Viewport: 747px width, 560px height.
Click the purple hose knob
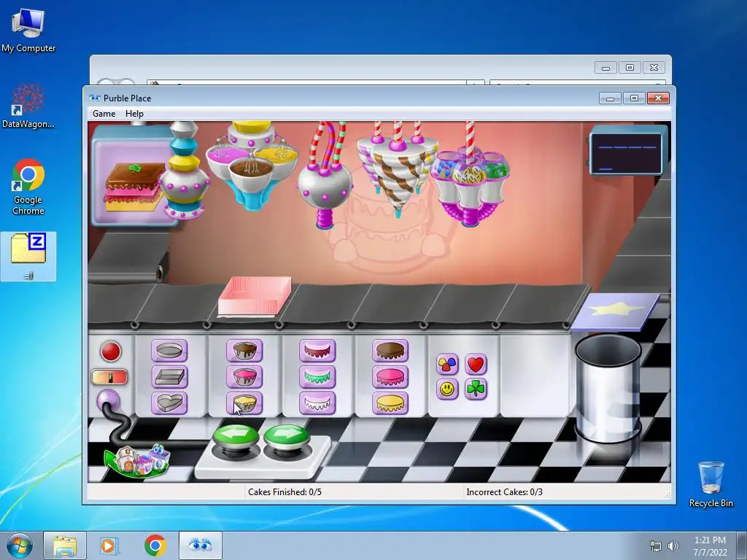(108, 401)
